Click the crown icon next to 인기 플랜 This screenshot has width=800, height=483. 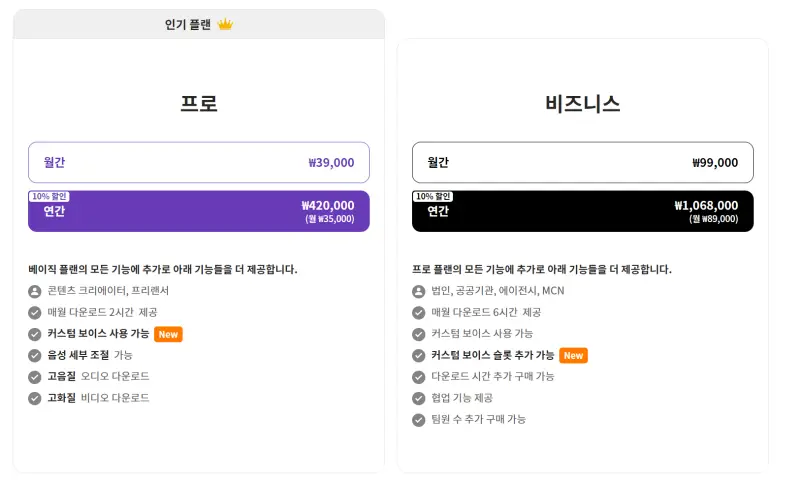point(225,24)
